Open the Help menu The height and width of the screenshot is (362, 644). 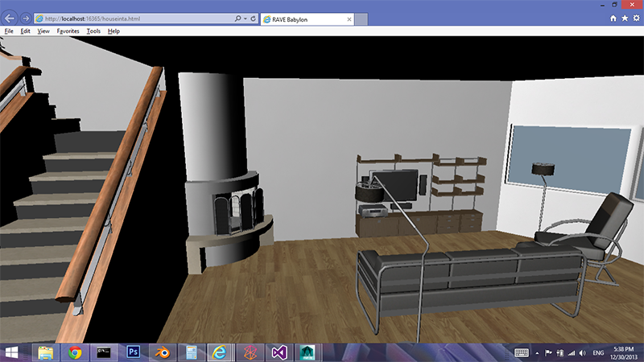[114, 31]
